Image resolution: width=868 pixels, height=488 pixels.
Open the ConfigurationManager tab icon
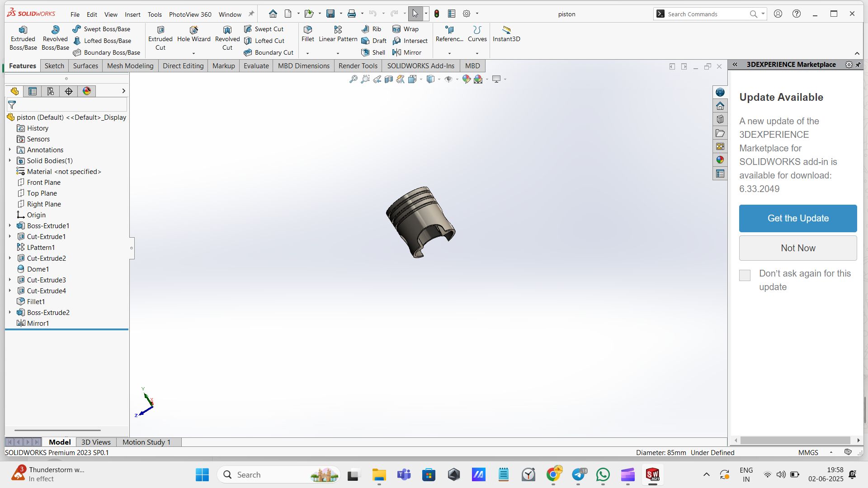tap(51, 91)
